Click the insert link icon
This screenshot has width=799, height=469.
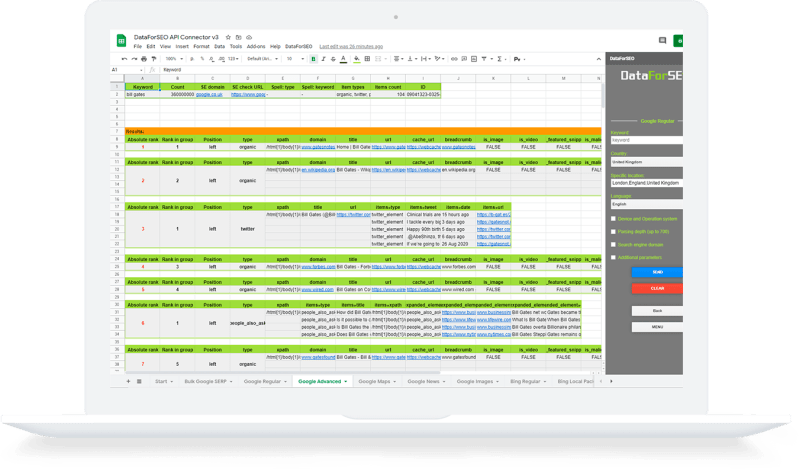pyautogui.click(x=454, y=59)
